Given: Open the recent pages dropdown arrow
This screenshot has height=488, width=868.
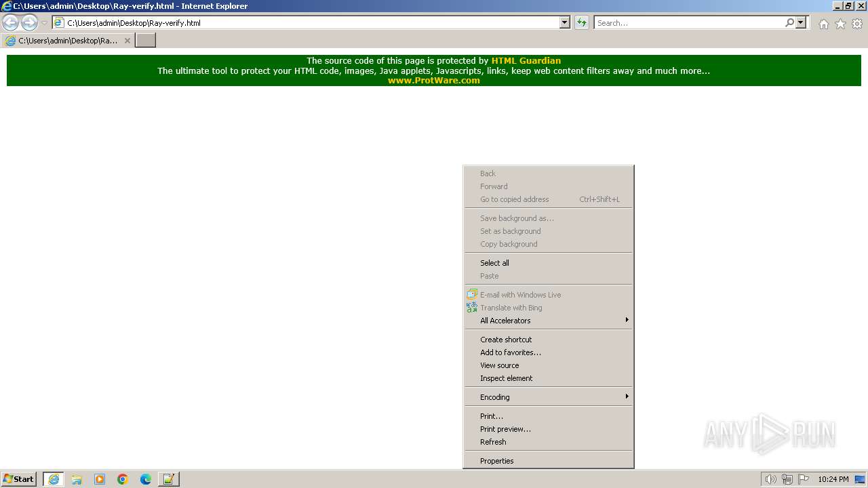Looking at the screenshot, I should pyautogui.click(x=44, y=23).
